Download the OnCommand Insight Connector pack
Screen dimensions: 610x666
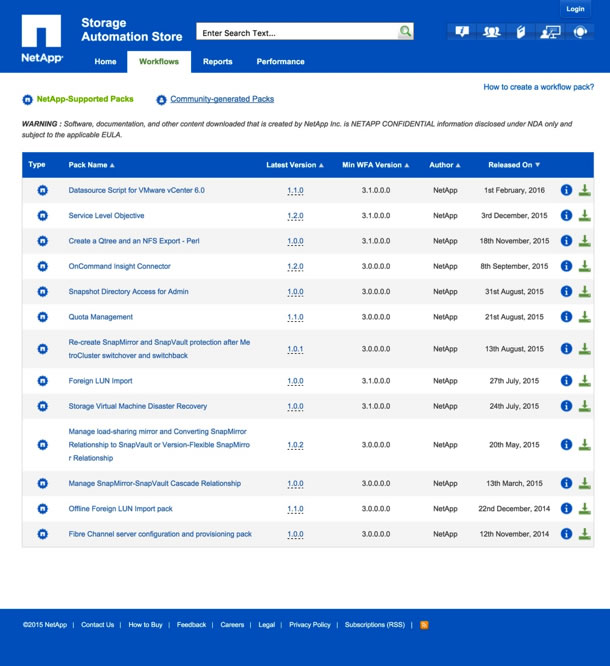[585, 266]
